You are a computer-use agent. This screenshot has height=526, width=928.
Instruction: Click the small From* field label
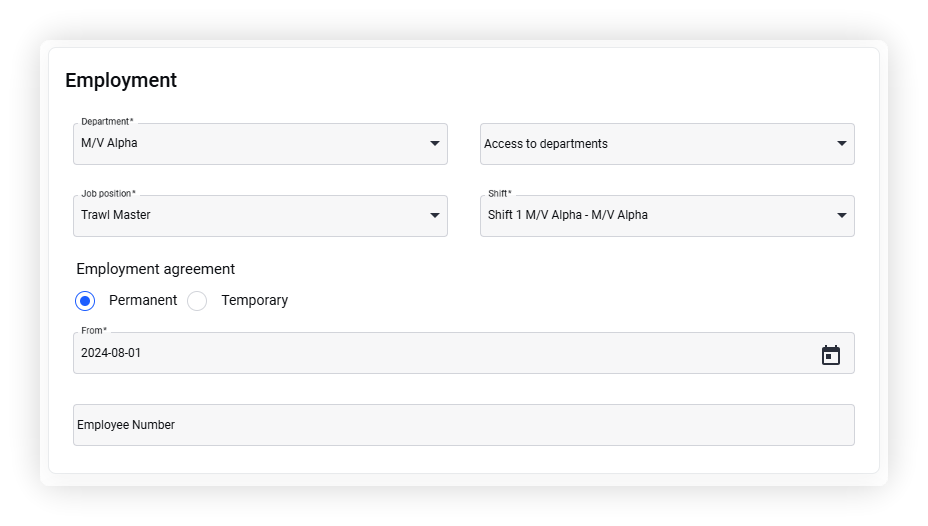(x=94, y=330)
